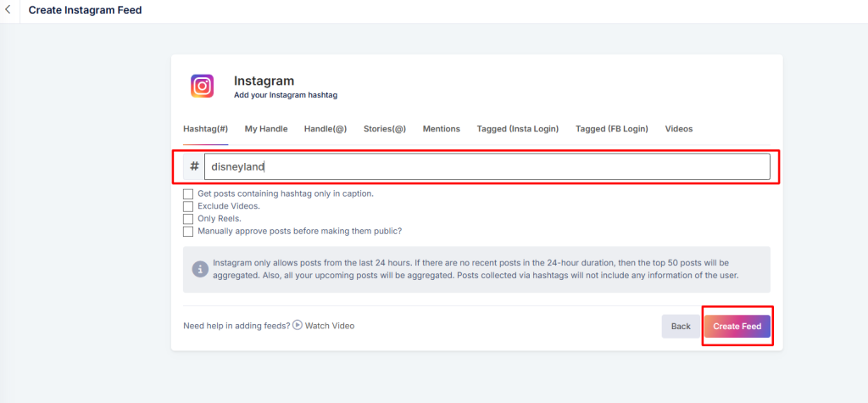Check the Exclude Videos option

click(188, 206)
